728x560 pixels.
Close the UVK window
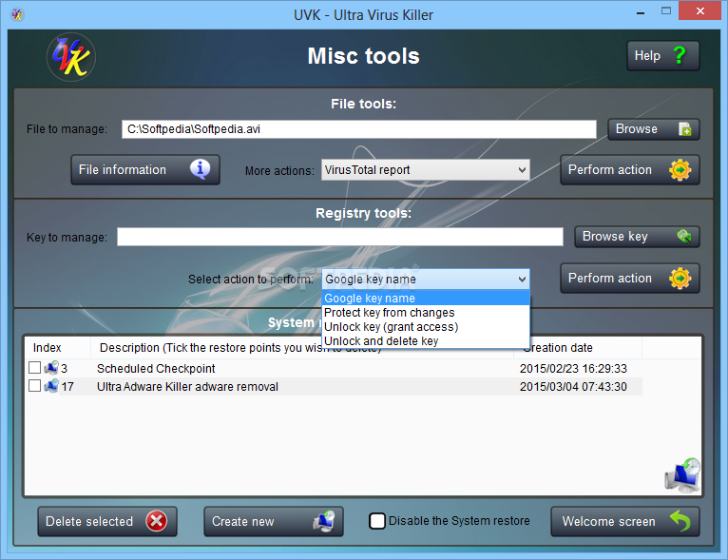[x=699, y=10]
